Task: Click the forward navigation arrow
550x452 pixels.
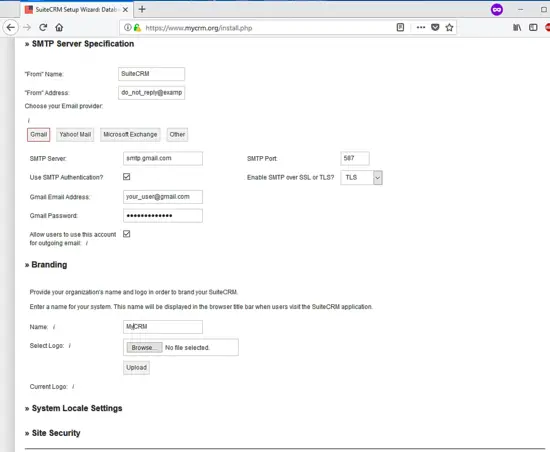Action: 27,27
